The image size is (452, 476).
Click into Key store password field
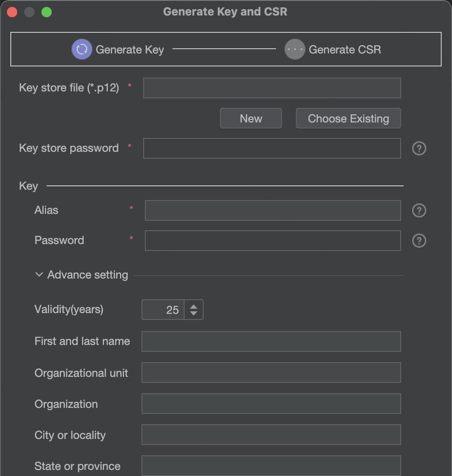272,148
